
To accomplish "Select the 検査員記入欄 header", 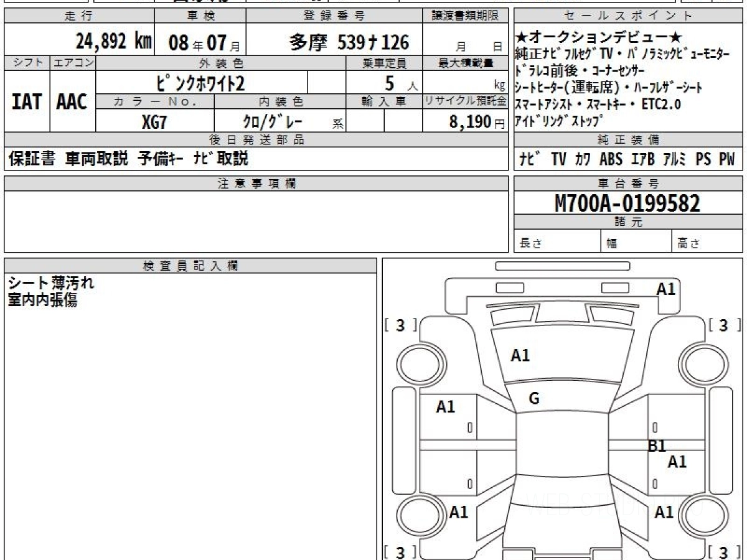I will (x=190, y=266).
